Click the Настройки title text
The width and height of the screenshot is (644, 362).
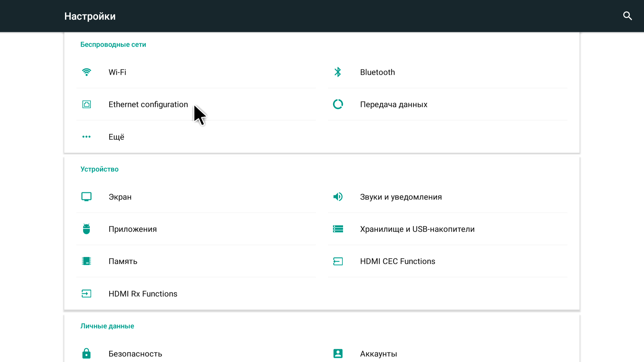[x=90, y=16]
